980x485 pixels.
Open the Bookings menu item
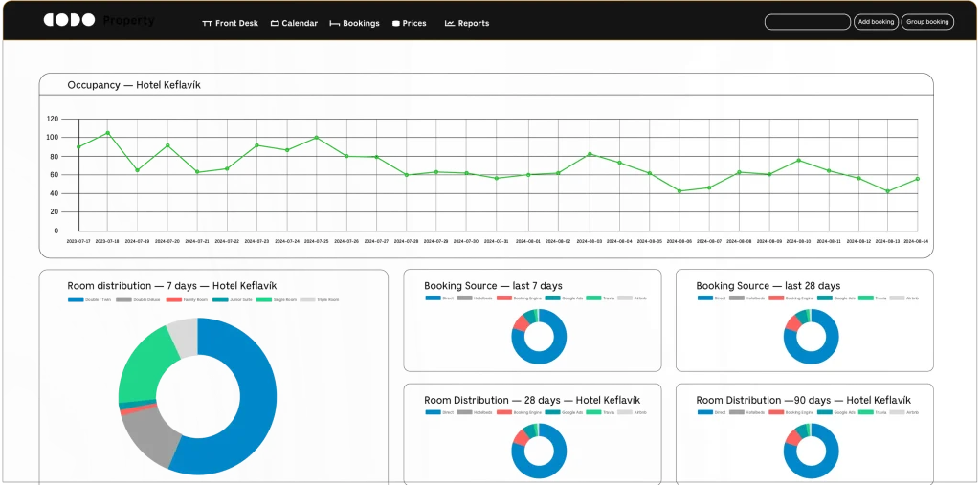(x=361, y=24)
